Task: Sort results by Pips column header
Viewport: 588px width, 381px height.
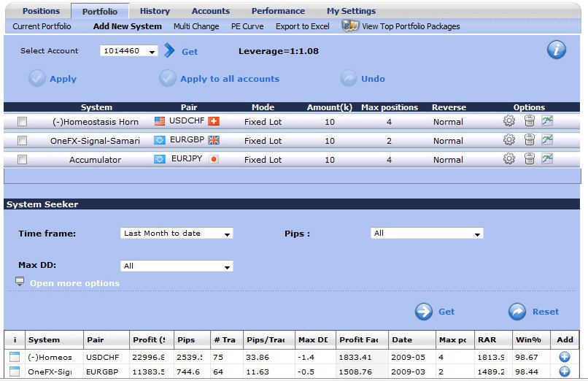Action: tap(192, 339)
